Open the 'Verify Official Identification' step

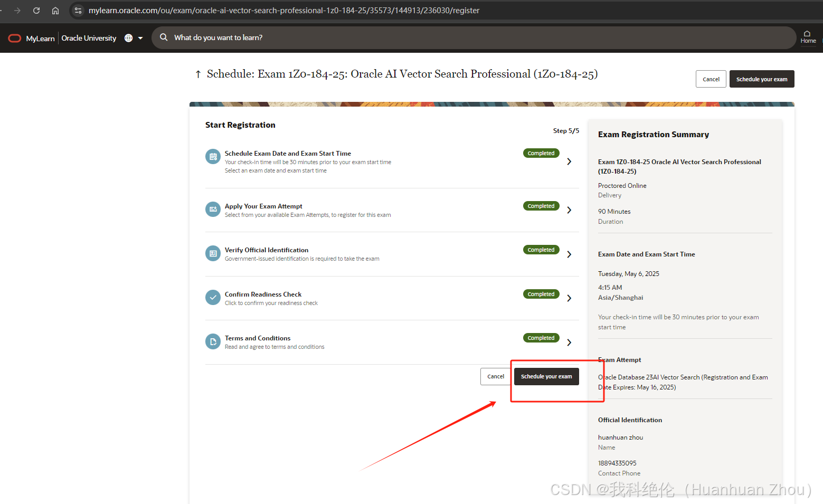tap(267, 250)
